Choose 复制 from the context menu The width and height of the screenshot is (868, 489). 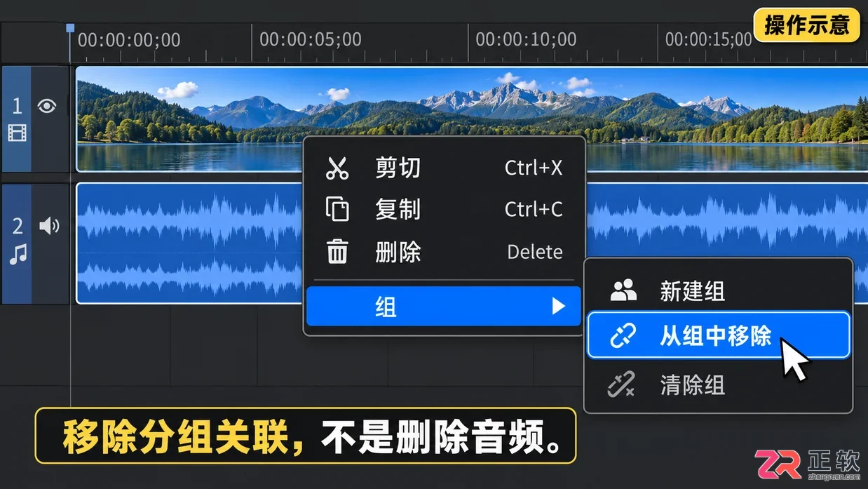[444, 209]
